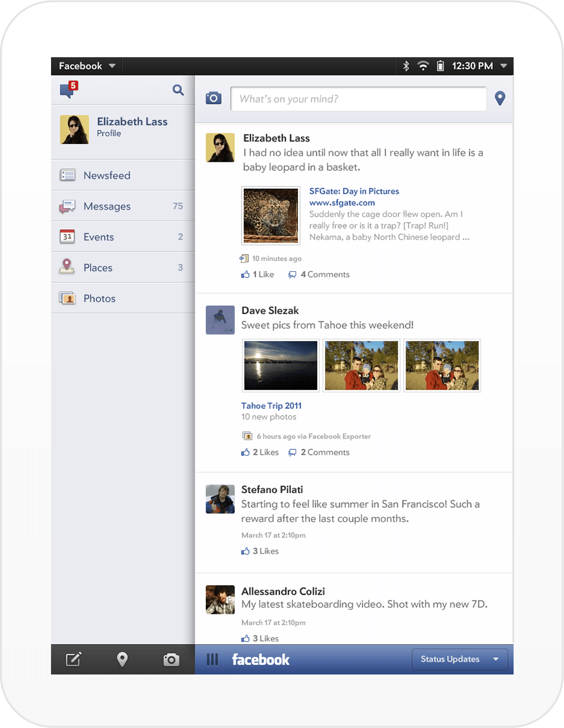Click comment icon next to 2 Comments
Image resolution: width=564 pixels, height=728 pixels.
[x=292, y=453]
